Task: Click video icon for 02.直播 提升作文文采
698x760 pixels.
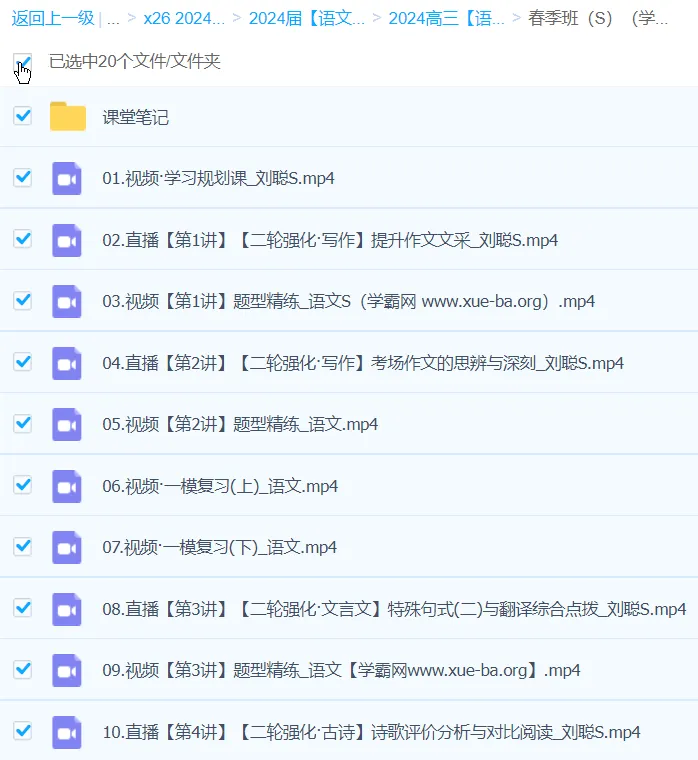Action: click(67, 240)
